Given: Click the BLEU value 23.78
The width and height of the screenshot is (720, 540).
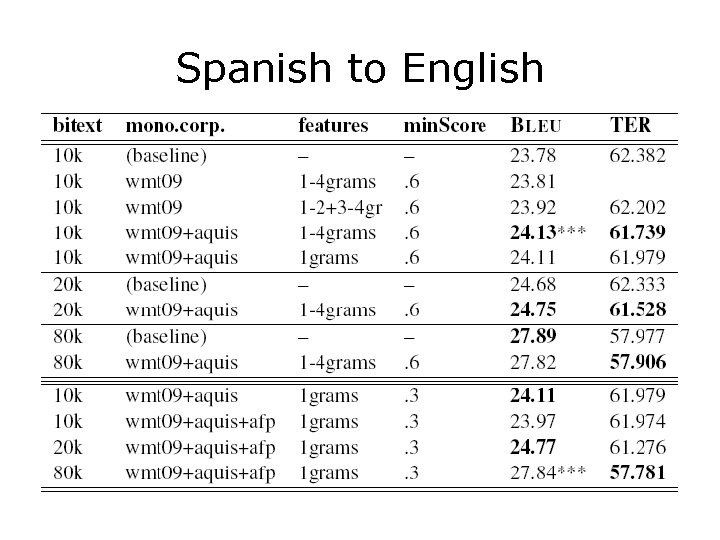Looking at the screenshot, I should click(533, 155).
